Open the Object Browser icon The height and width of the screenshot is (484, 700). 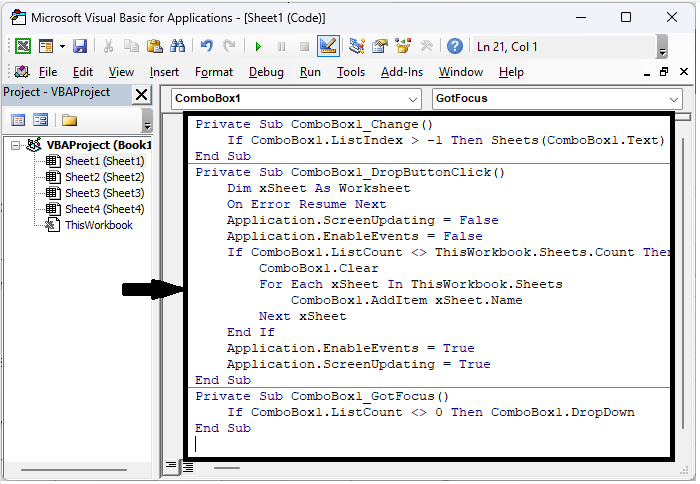403,46
